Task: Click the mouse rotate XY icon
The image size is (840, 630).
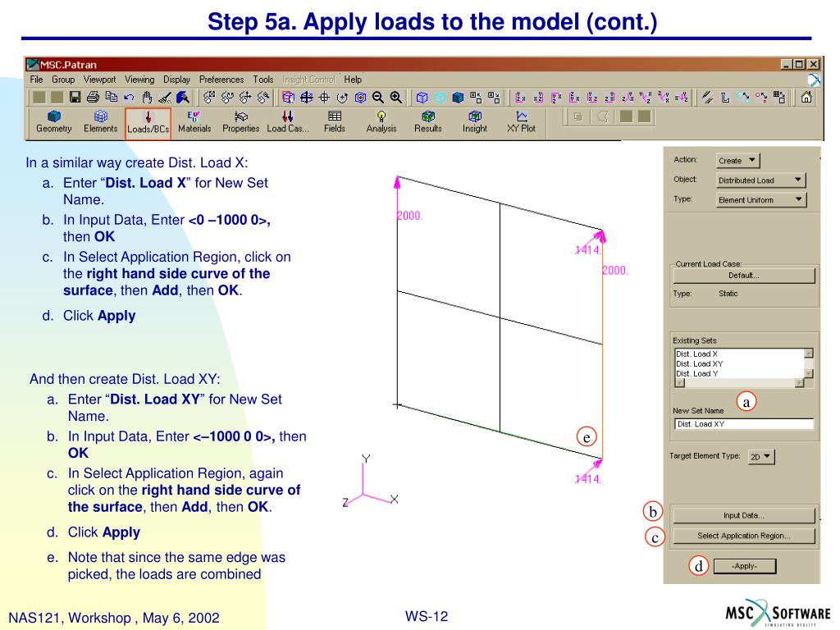Action: click(209, 97)
